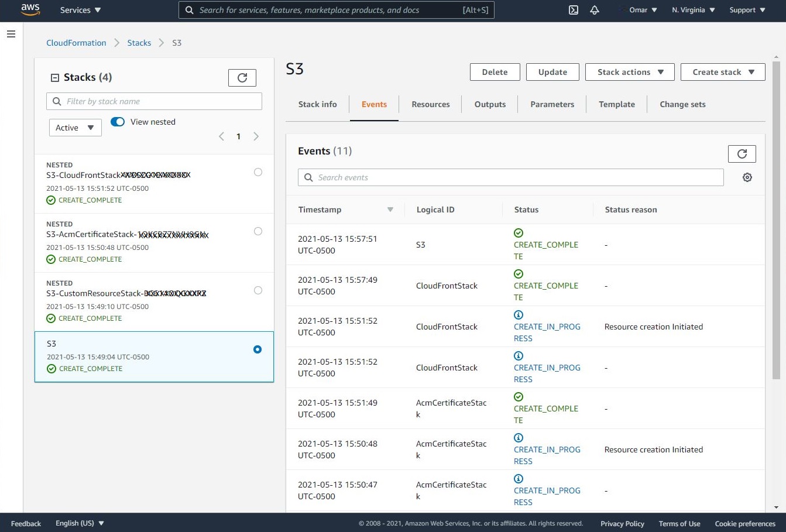Click the Update stack button
Viewport: 786px width, 532px height.
[x=552, y=72]
